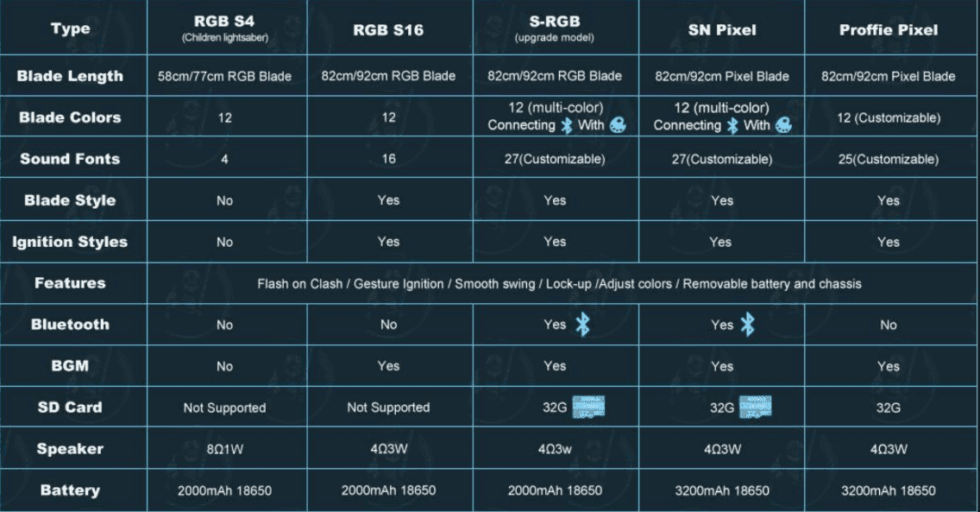Click the color palette icon in S-RGB Blade Colors cell
Viewport: 980px width, 512px height.
coord(617,126)
